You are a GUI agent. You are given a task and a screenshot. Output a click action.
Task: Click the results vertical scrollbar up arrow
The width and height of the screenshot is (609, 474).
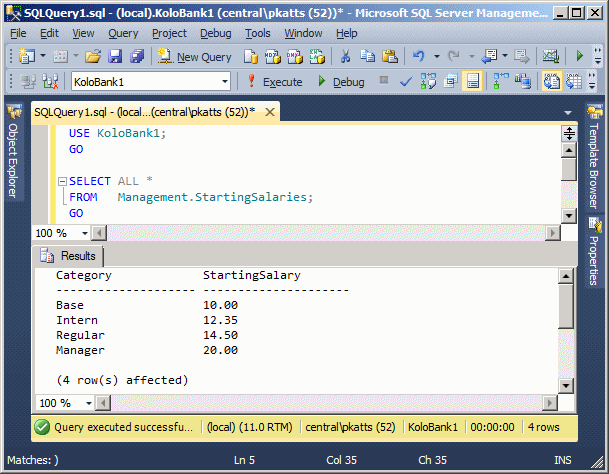tap(566, 276)
